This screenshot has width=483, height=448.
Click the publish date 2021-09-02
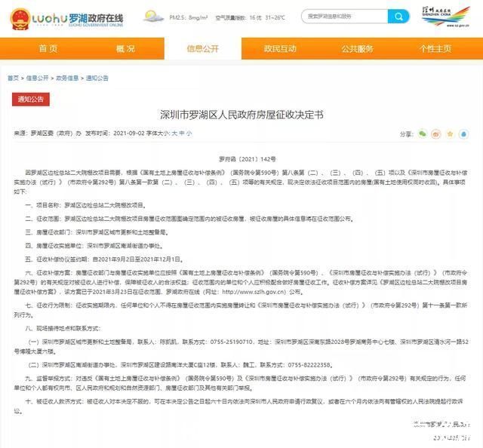click(129, 133)
